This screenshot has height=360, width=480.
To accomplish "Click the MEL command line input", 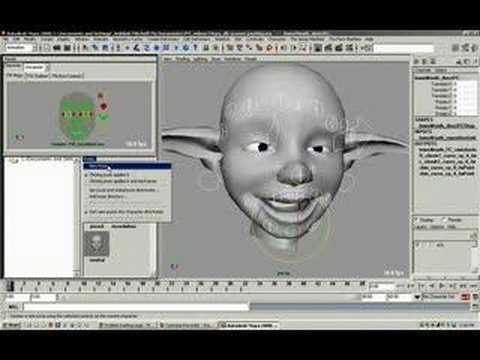I will pyautogui.click(x=136, y=307).
